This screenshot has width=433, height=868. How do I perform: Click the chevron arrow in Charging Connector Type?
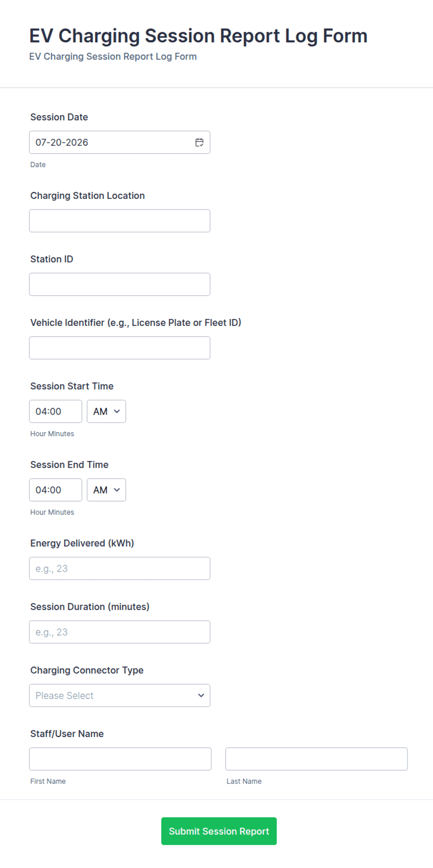pyautogui.click(x=201, y=696)
